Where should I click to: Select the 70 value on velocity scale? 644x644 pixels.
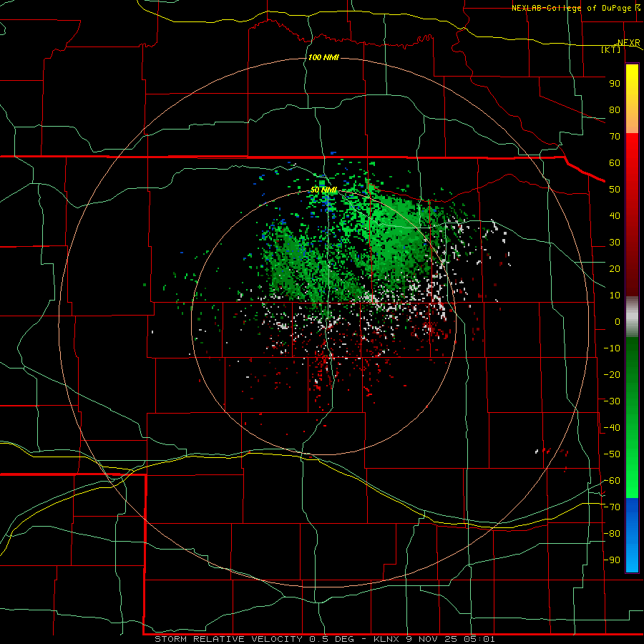pyautogui.click(x=615, y=137)
